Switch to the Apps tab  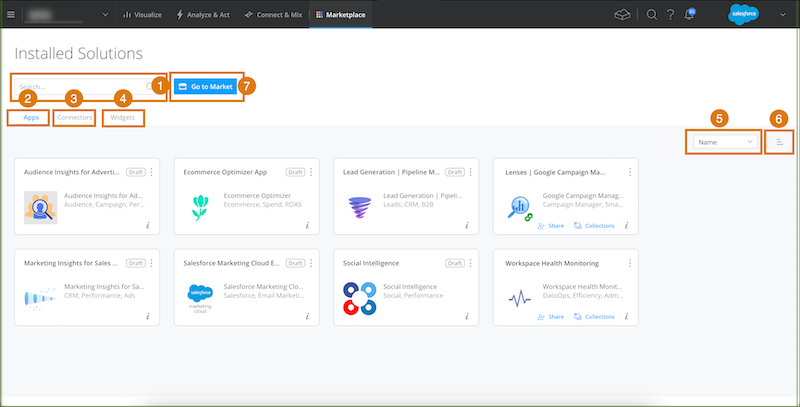point(31,117)
